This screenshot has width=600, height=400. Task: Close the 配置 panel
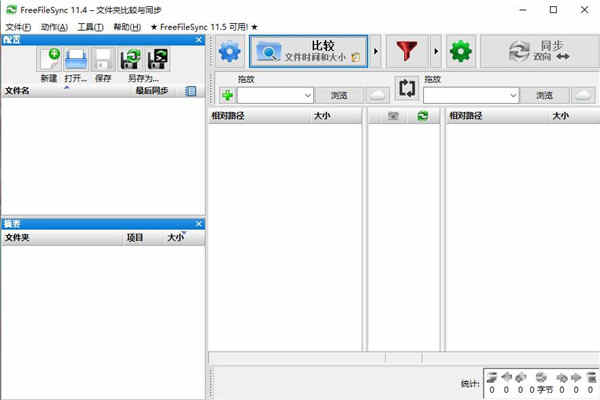point(199,40)
